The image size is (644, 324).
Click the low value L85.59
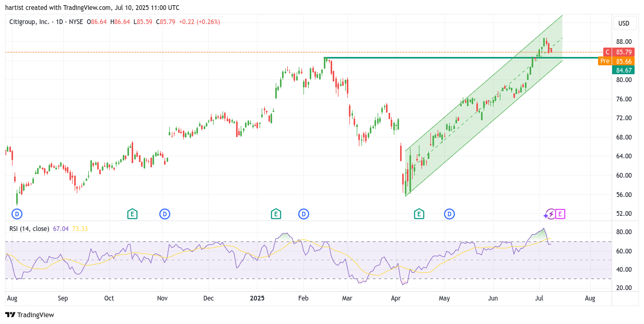(143, 22)
